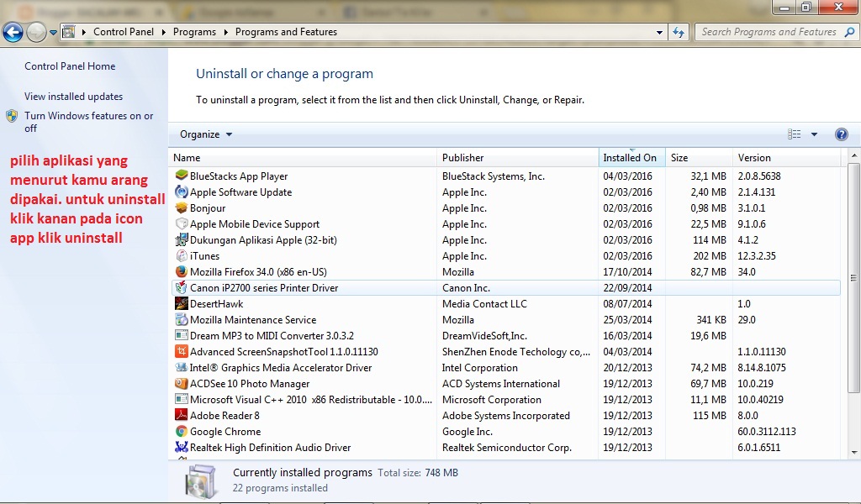This screenshot has width=861, height=504.
Task: Click the Back navigation arrow
Action: (13, 33)
